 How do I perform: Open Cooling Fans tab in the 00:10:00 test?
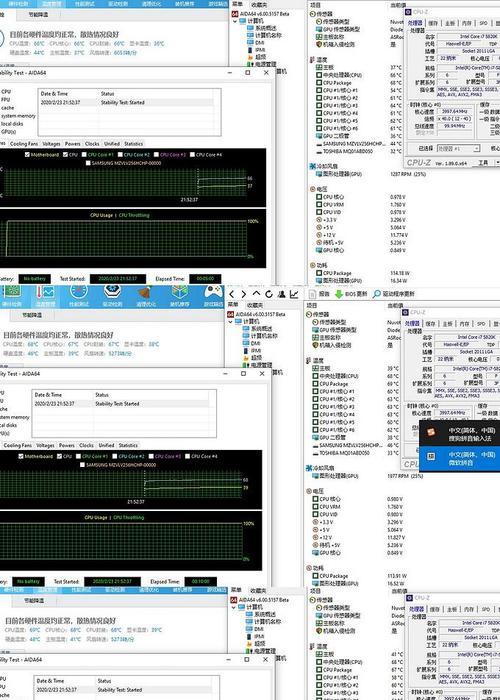click(x=18, y=445)
